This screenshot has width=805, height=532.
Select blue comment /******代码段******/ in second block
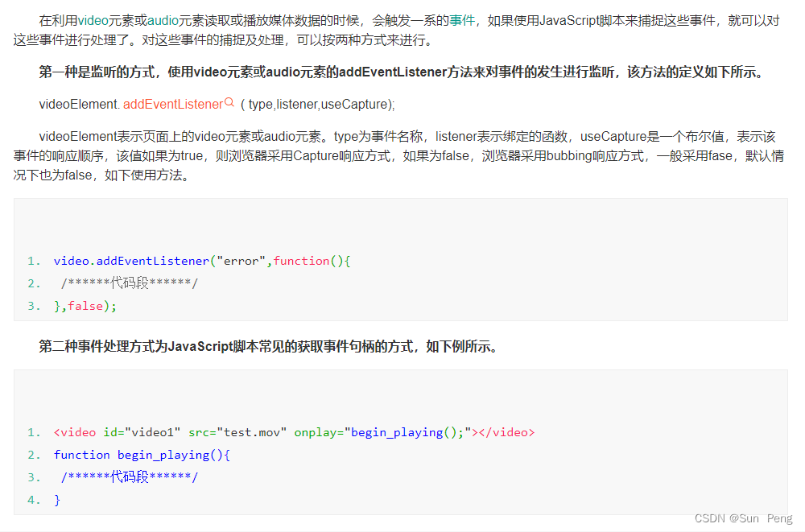tap(130, 477)
